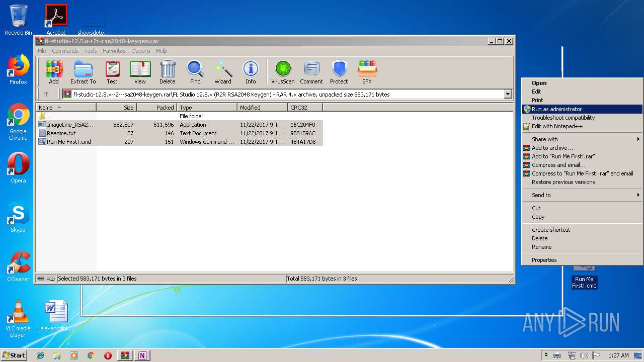Click WinRAR taskbar button
The image size is (644, 362).
click(125, 355)
